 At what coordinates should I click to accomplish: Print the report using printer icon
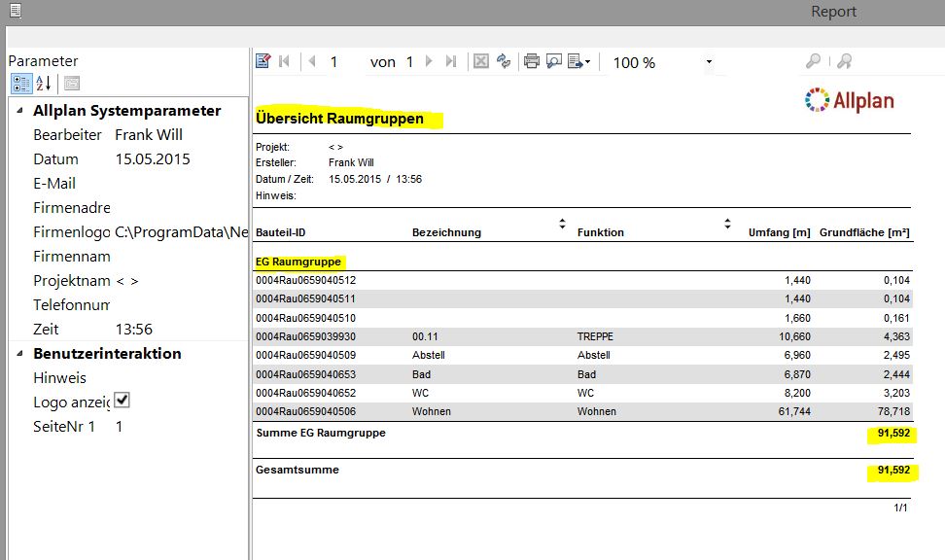click(x=532, y=61)
